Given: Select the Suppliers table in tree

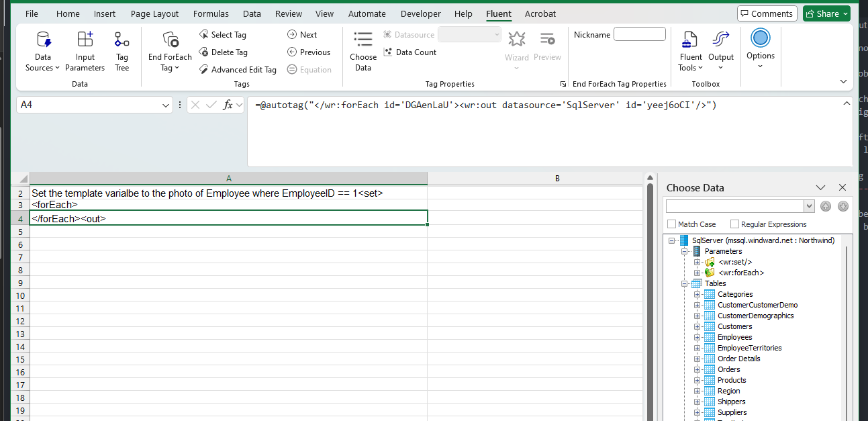Looking at the screenshot, I should point(732,412).
